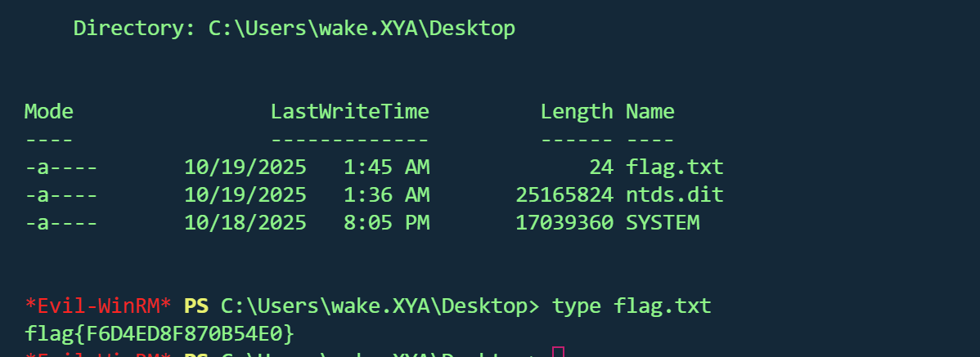Screen dimensions: 980x357
Task: Click the red Evil-WinRM prompt label
Action: coord(98,306)
